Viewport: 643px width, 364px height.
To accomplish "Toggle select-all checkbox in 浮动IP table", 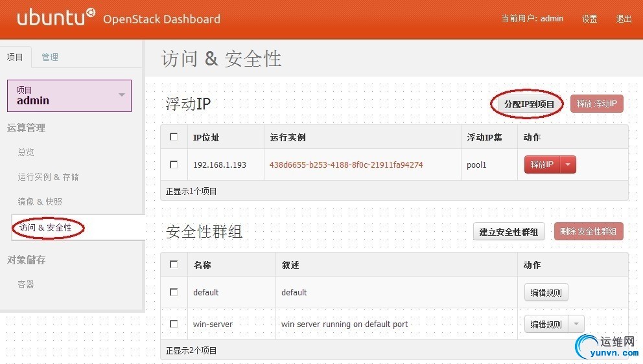I will [174, 137].
